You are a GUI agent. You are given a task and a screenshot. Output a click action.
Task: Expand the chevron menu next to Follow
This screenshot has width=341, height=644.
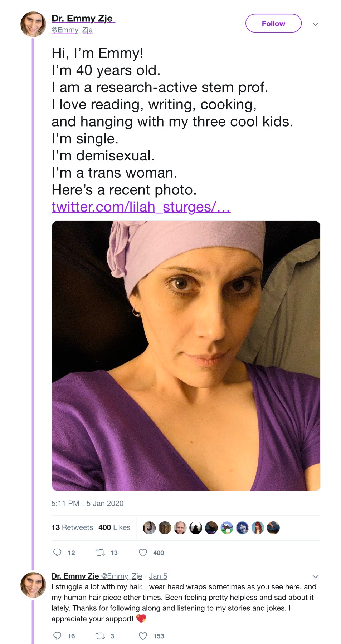pos(315,24)
